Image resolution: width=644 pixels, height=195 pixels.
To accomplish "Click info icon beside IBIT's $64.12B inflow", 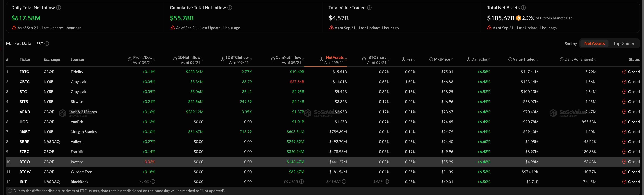I will pyautogui.click(x=301, y=182).
